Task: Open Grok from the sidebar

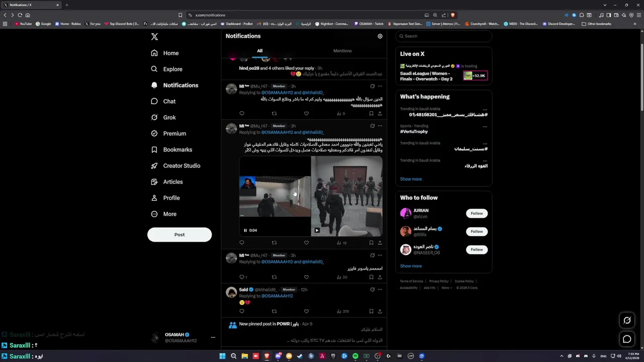Action: click(x=163, y=117)
